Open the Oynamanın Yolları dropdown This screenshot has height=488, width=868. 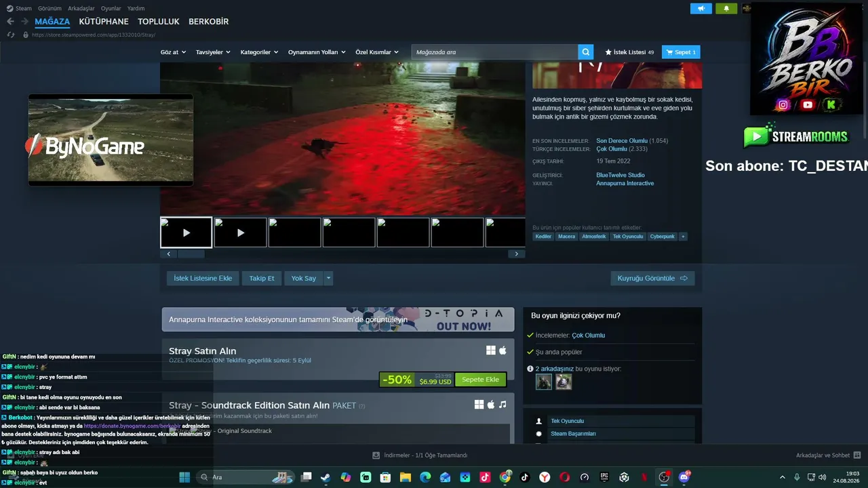(317, 52)
